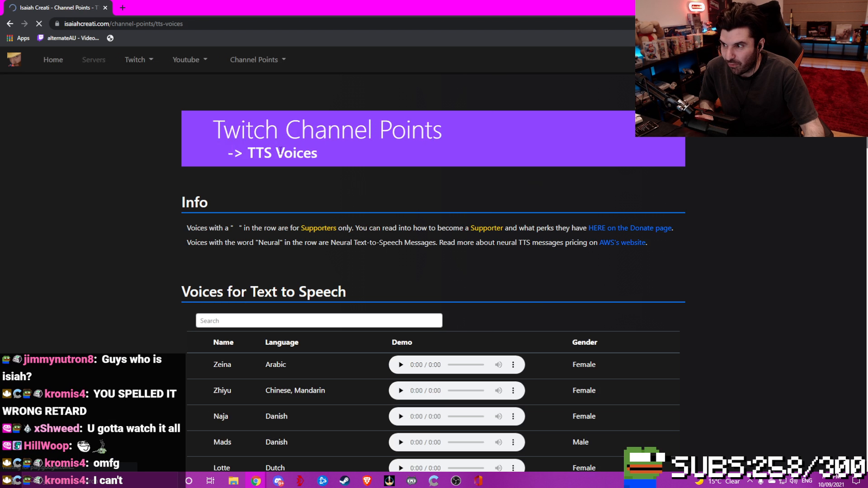Go back to the previous browser page
Screen dimensions: 868x488
click(x=10, y=23)
